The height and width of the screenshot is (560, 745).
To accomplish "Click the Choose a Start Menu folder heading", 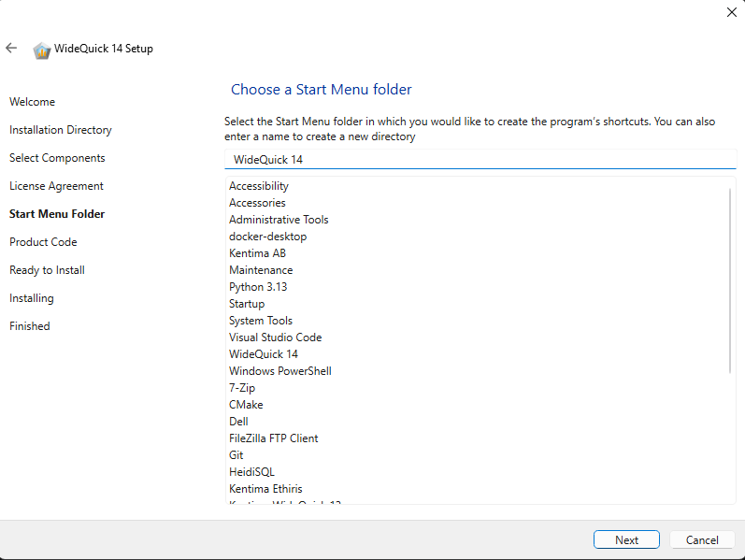I will (x=322, y=90).
